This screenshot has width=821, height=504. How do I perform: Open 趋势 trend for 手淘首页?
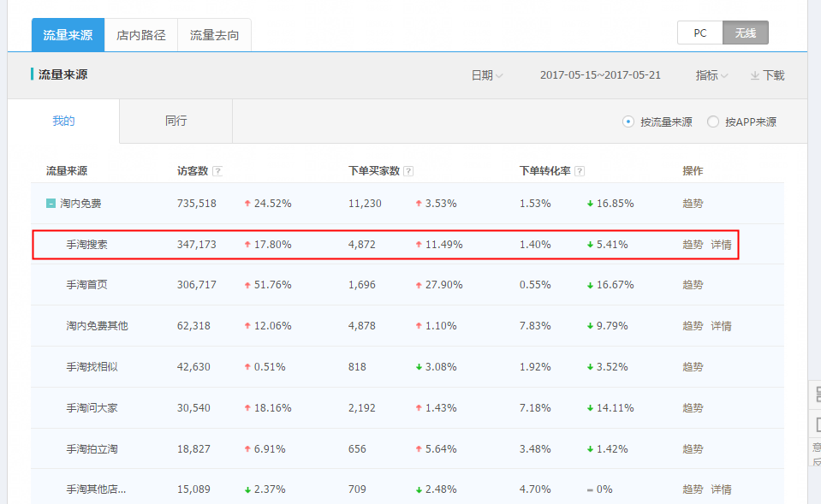[692, 284]
